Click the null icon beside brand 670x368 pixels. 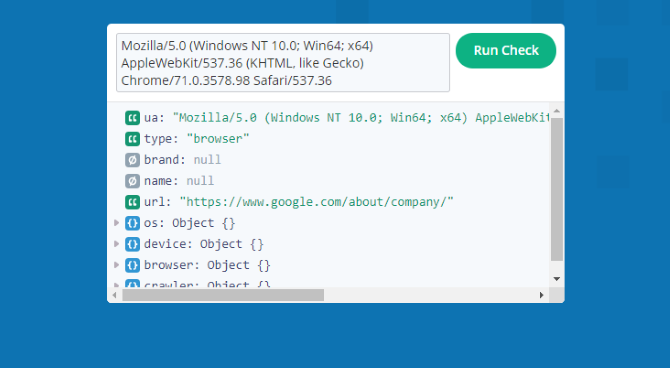pos(132,160)
